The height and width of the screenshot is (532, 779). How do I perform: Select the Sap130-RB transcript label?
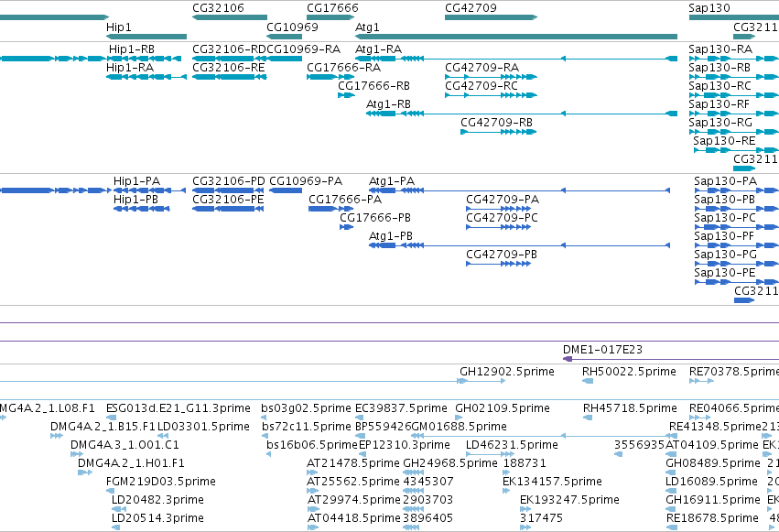(719, 68)
